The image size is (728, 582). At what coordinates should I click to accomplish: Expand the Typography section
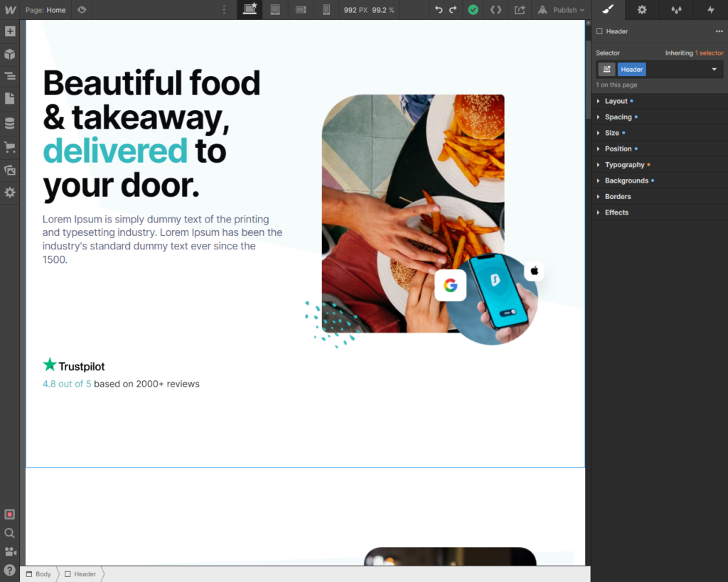click(x=624, y=165)
